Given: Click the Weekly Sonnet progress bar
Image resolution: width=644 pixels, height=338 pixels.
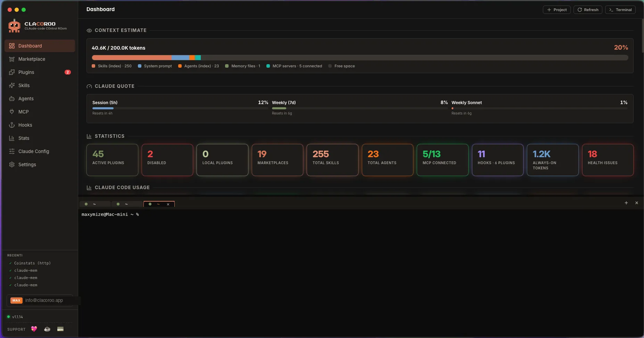Looking at the screenshot, I should 539,108.
